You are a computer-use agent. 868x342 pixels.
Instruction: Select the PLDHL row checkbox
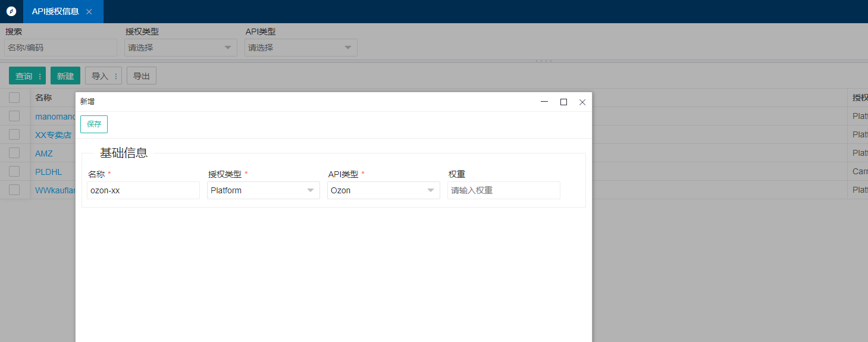click(x=14, y=172)
